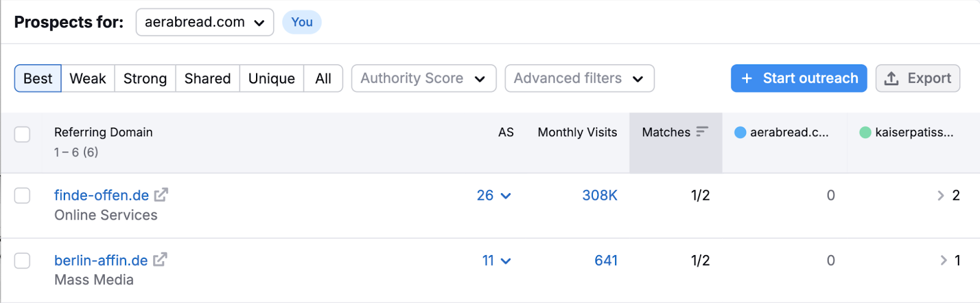Click the plus icon in Start outreach

pyautogui.click(x=747, y=79)
